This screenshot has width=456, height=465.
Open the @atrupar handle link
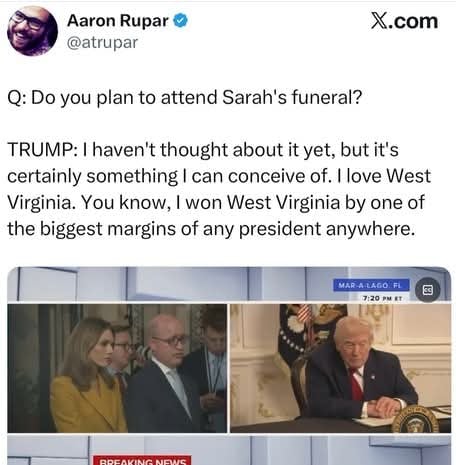(x=102, y=43)
